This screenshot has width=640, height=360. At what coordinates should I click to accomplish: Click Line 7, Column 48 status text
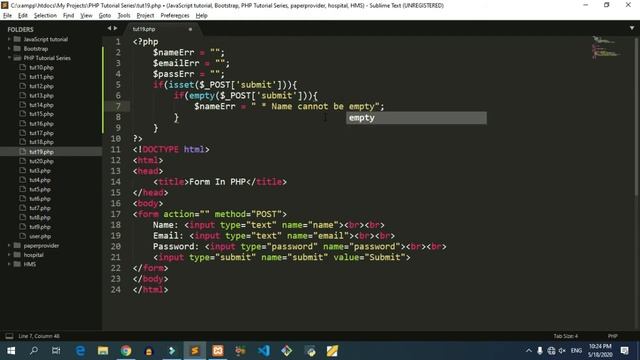pyautogui.click(x=39, y=336)
